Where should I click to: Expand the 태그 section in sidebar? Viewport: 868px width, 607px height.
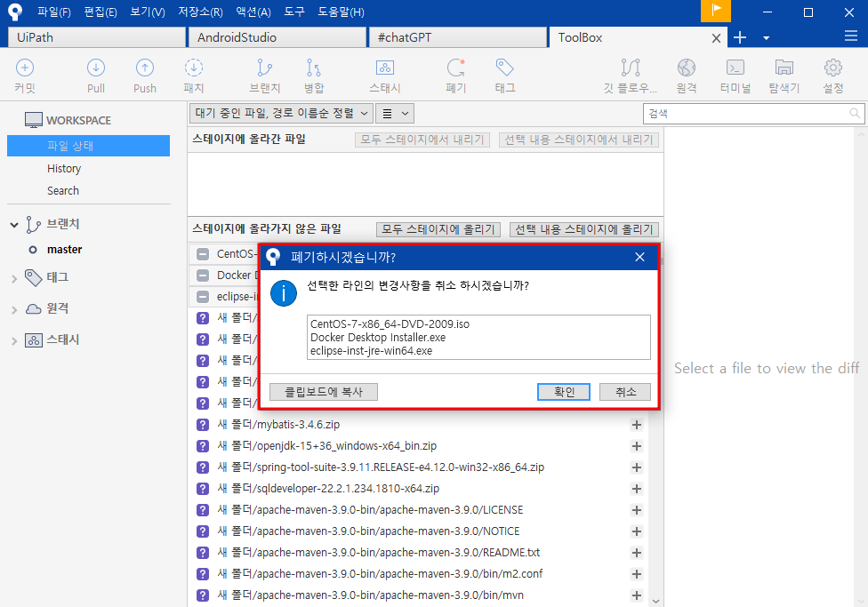14,279
